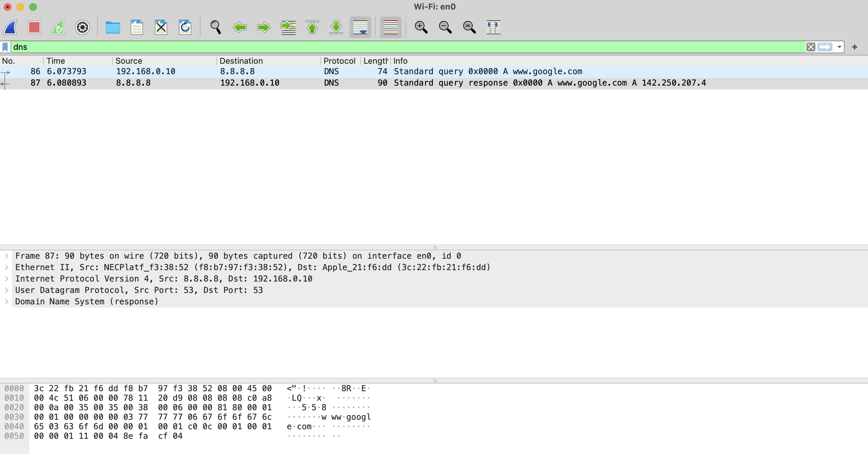
Task: Clear the dns display filter
Action: [811, 47]
